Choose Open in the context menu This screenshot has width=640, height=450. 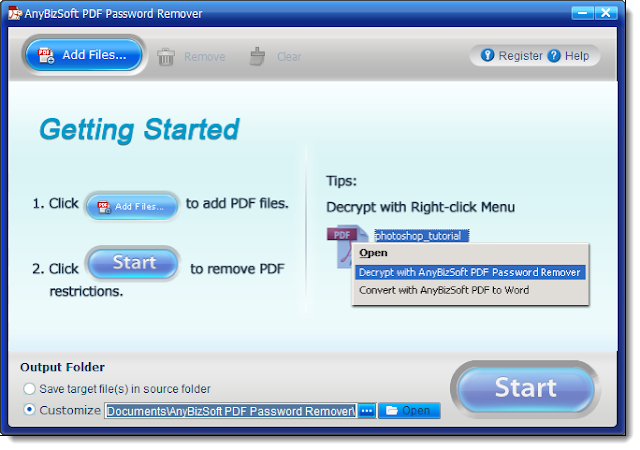coord(373,253)
